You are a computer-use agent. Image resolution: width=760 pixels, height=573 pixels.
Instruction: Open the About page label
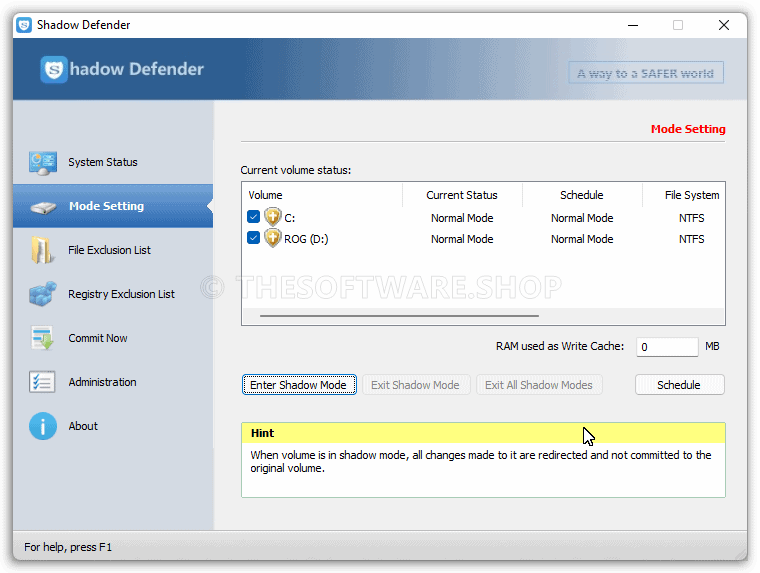(83, 426)
